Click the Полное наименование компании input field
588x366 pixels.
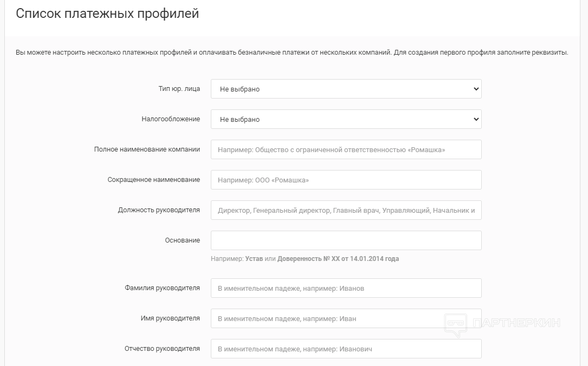point(346,149)
